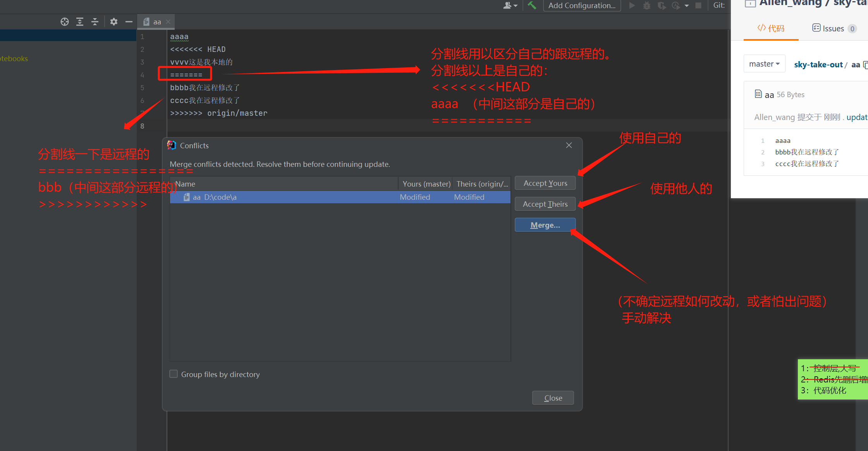The image size is (868, 451).
Task: Click the Accept Yours button
Action: pyautogui.click(x=545, y=183)
